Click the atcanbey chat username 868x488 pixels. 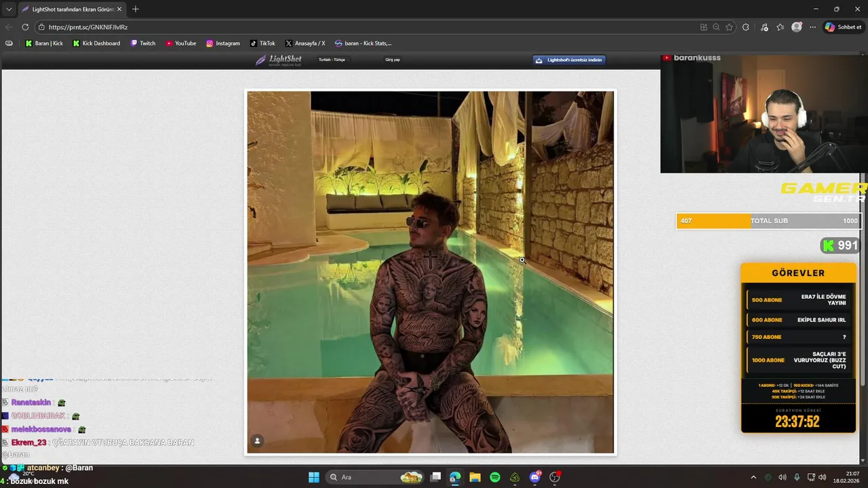tap(43, 468)
